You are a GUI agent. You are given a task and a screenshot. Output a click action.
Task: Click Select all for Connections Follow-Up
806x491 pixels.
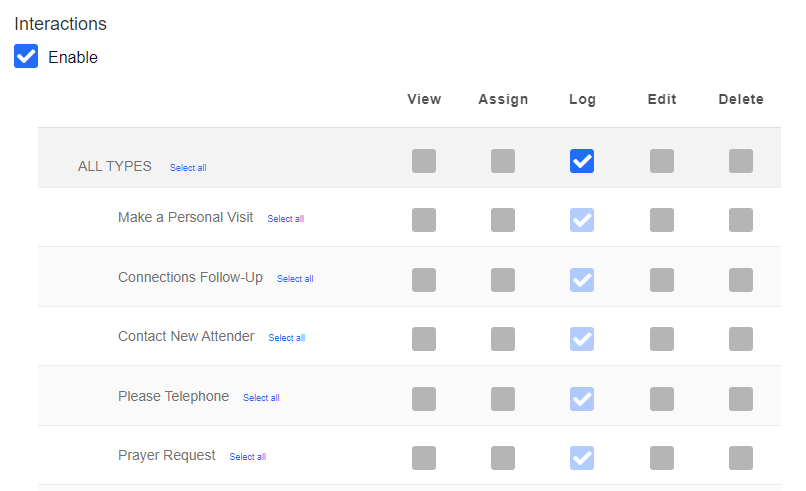(295, 279)
